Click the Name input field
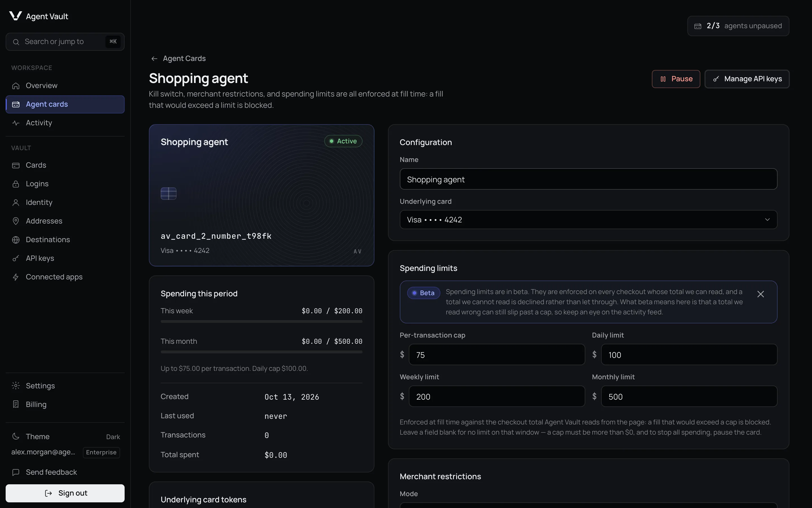 coord(588,179)
